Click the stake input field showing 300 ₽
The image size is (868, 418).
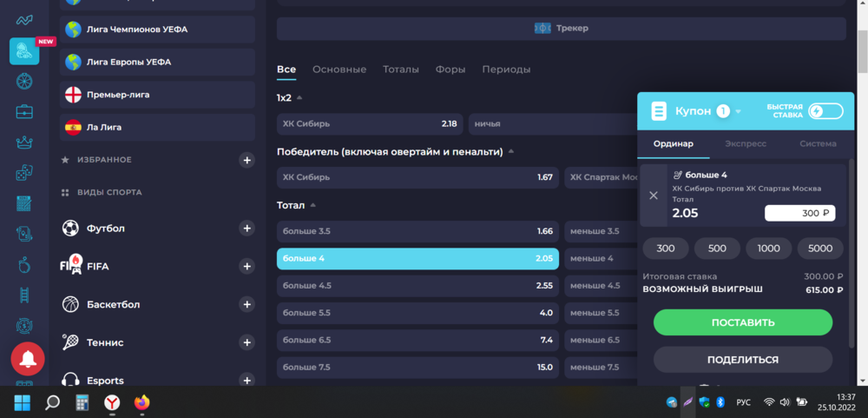tap(800, 214)
